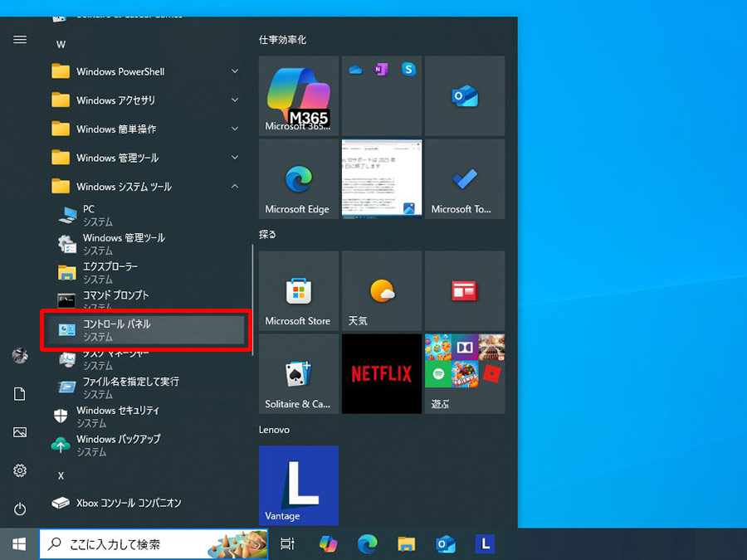Open the Windows 簡単操作 folder
This screenshot has height=560, width=747.
click(144, 129)
